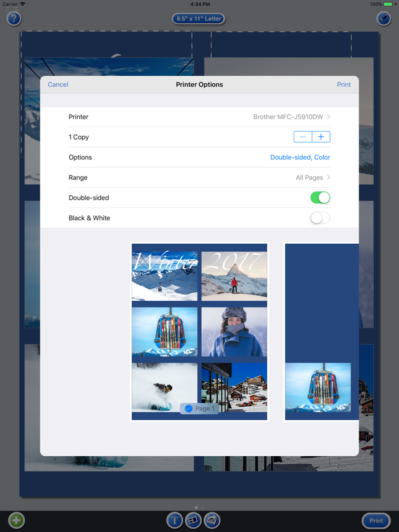Screen dimensions: 399x532
Task: Click the blue Print button in bottom toolbar
Action: [x=376, y=521]
